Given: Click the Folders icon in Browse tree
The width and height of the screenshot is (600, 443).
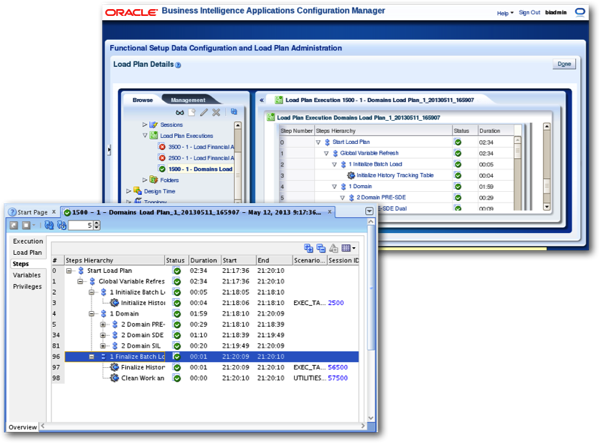Looking at the screenshot, I should coord(153,180).
